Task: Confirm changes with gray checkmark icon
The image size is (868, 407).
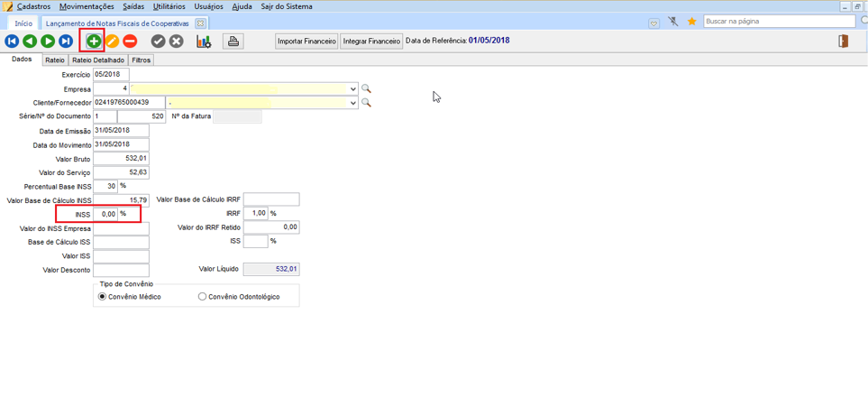Action: click(x=159, y=41)
